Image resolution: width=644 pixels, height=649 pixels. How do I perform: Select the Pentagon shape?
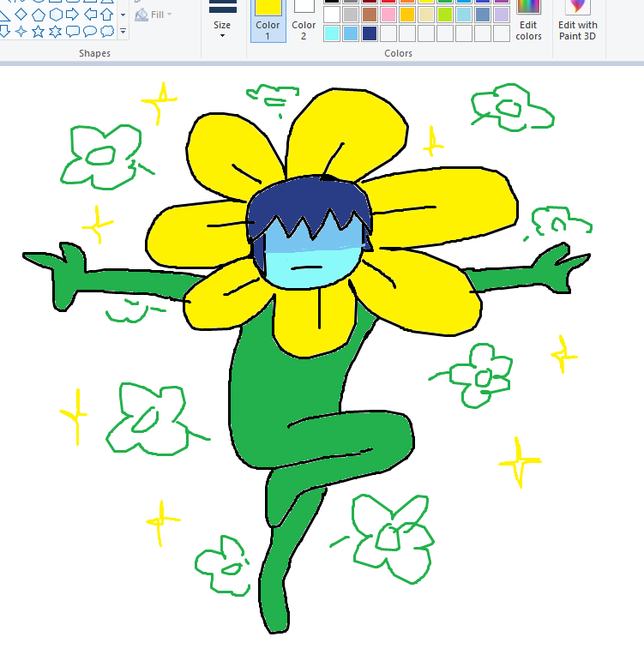(x=38, y=15)
